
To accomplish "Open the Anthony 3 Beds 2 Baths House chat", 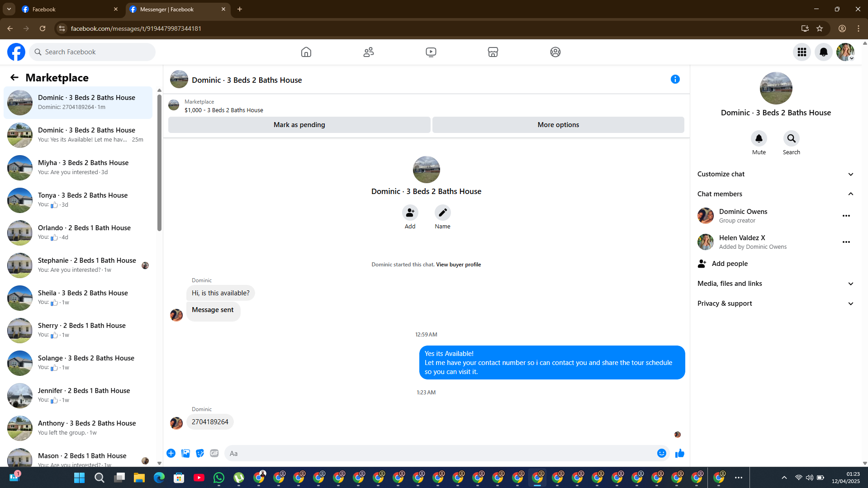I will click(78, 428).
